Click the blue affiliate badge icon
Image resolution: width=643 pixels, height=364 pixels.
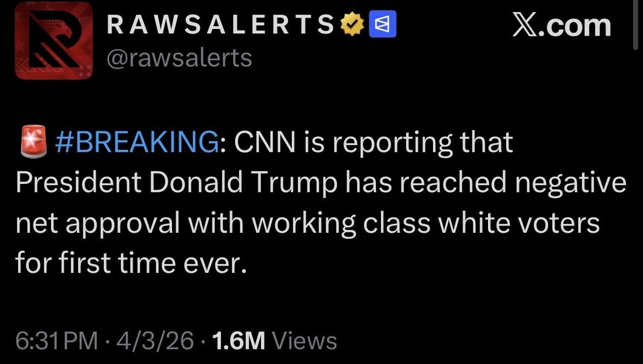tap(383, 25)
